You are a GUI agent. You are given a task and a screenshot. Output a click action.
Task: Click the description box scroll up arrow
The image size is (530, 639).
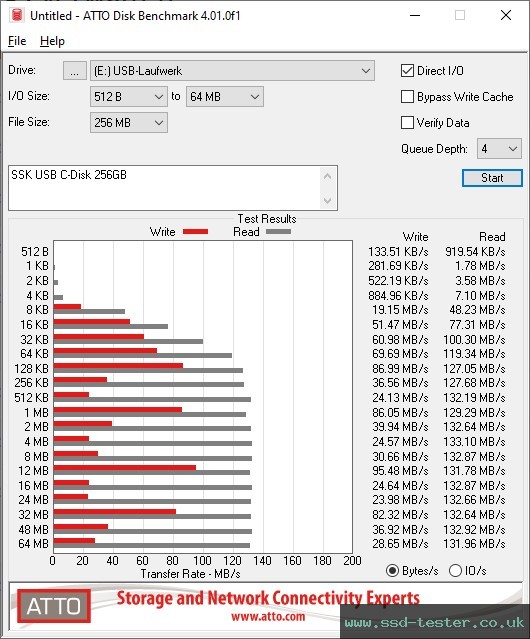click(x=328, y=176)
